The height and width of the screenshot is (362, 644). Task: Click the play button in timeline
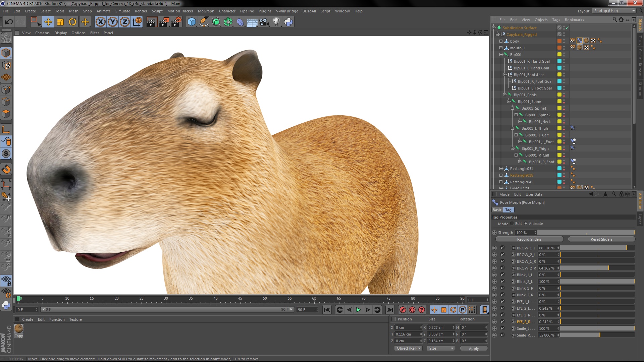pos(358,310)
